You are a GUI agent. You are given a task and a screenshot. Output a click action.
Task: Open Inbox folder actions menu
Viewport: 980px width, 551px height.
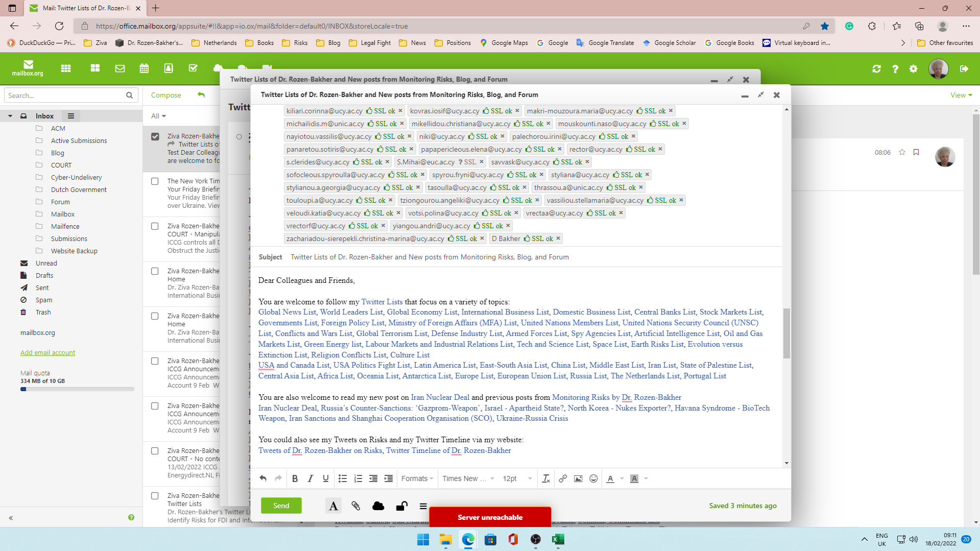point(71,116)
